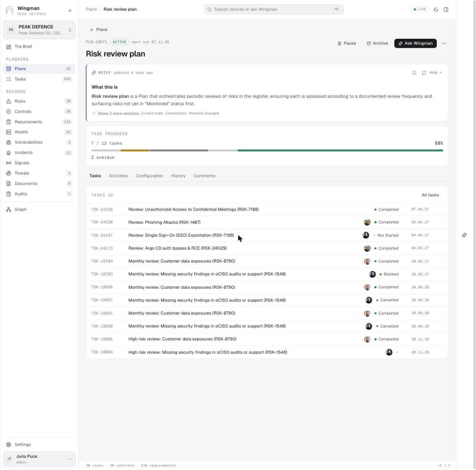Open Audits clipboard icon
This screenshot has width=476, height=470.
pyautogui.click(x=9, y=194)
